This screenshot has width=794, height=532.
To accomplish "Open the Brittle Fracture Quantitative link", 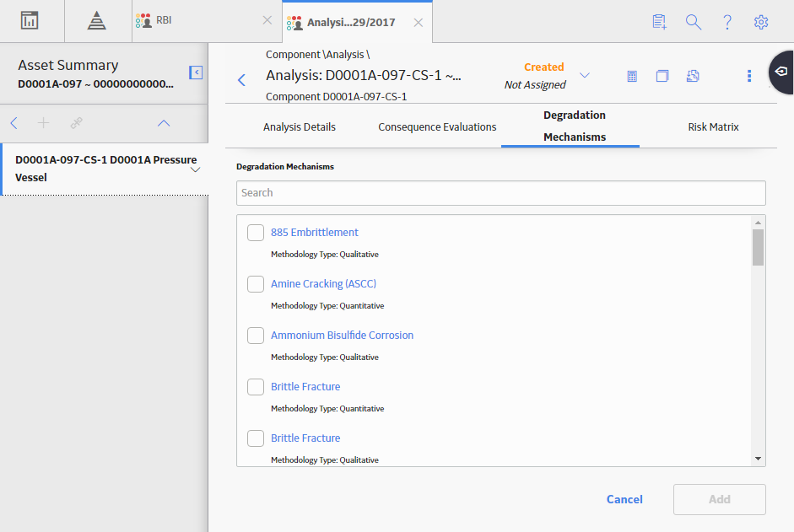I will 305,387.
